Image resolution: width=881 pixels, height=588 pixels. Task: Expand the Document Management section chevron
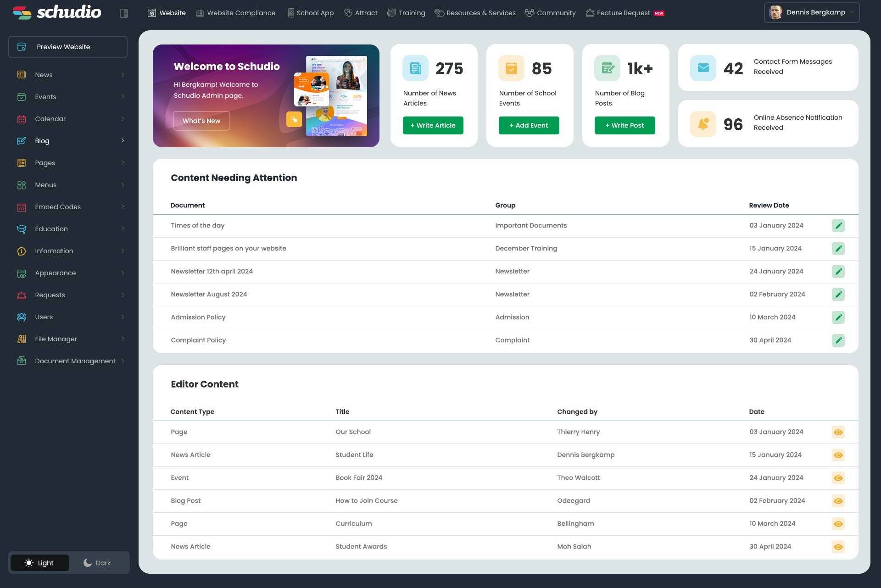point(123,361)
